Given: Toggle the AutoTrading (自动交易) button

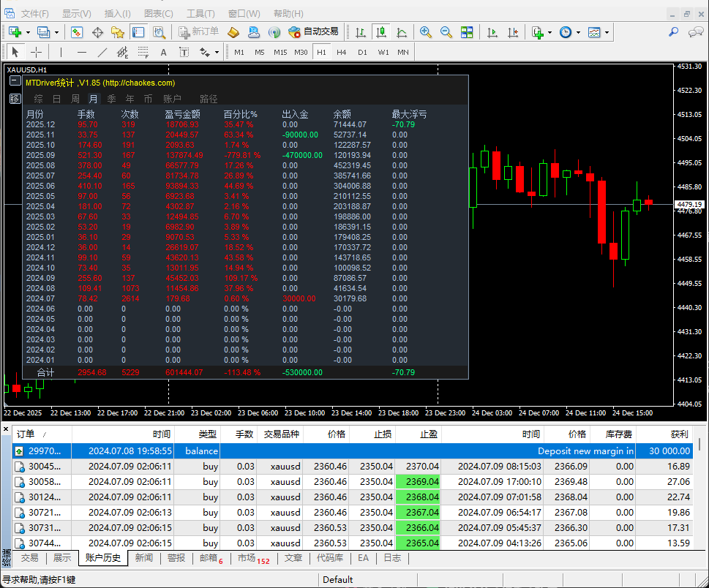Looking at the screenshot, I should pyautogui.click(x=314, y=32).
